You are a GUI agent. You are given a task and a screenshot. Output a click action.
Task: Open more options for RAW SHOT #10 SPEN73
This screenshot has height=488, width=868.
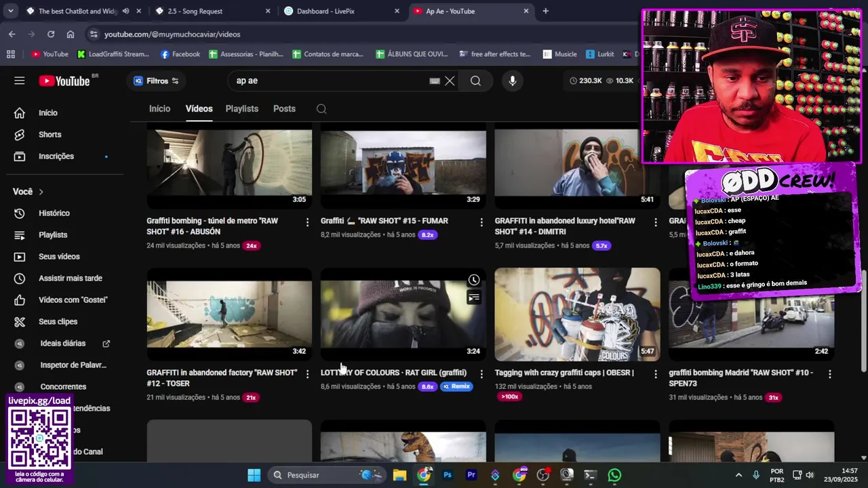pyautogui.click(x=829, y=373)
